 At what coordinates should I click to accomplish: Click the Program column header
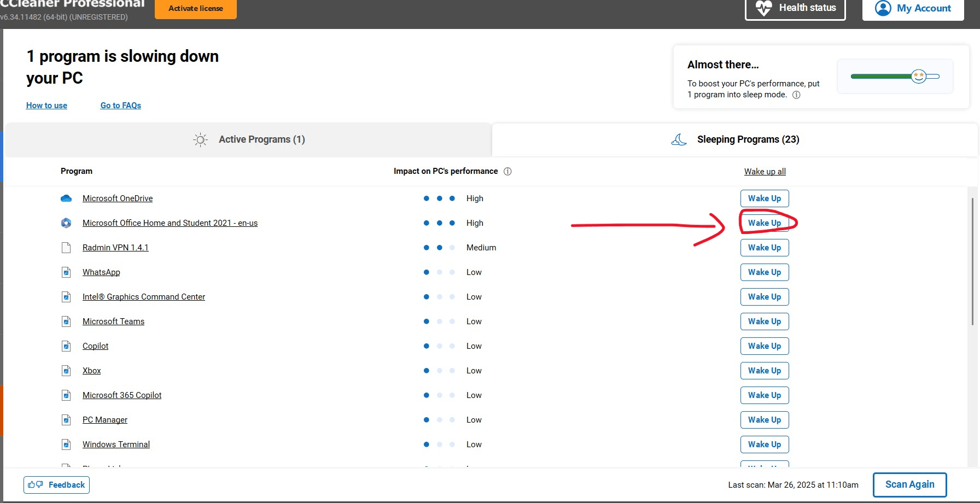coord(77,171)
